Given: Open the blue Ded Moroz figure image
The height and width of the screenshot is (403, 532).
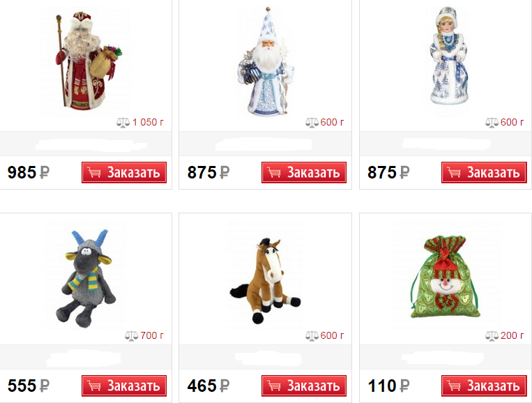Looking at the screenshot, I should (x=266, y=61).
